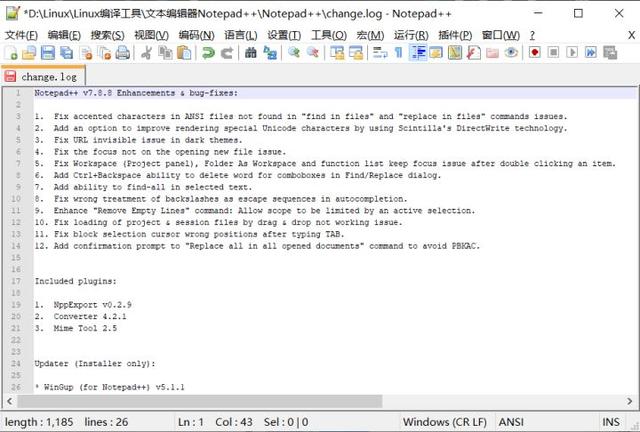Image resolution: width=640 pixels, height=432 pixels.
Task: Open the Folder as Workspace icon
Action: point(492,53)
